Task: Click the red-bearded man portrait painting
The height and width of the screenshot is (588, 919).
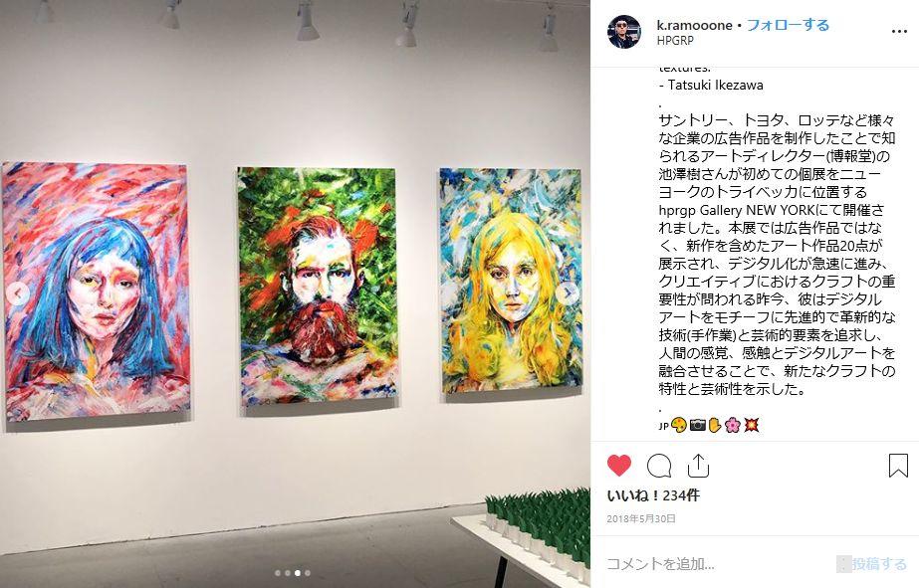Action: point(317,287)
